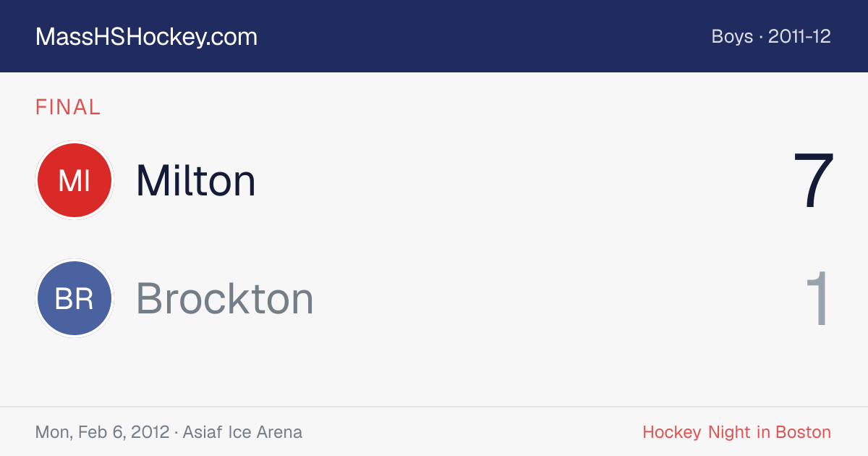Click the dark navy header bar
This screenshot has width=868, height=456.
tap(434, 36)
